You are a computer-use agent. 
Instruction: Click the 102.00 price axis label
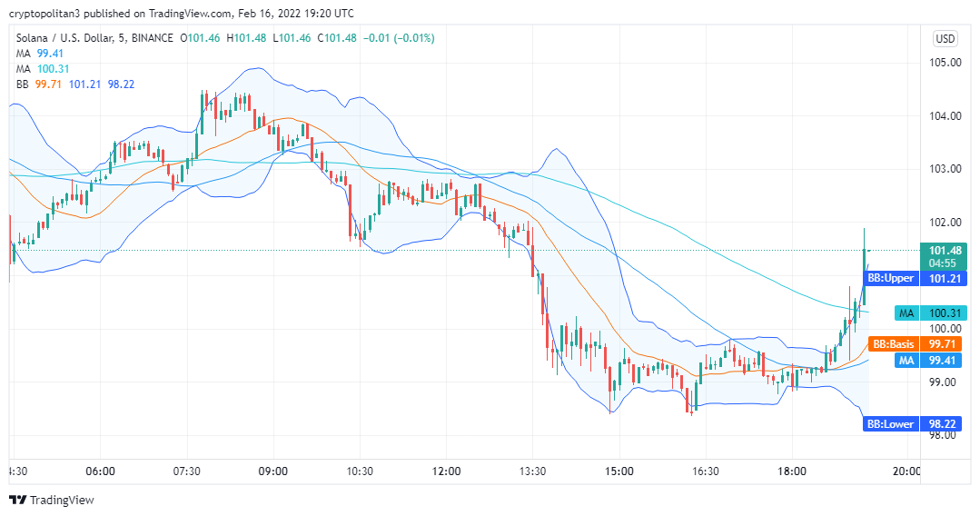(x=945, y=223)
